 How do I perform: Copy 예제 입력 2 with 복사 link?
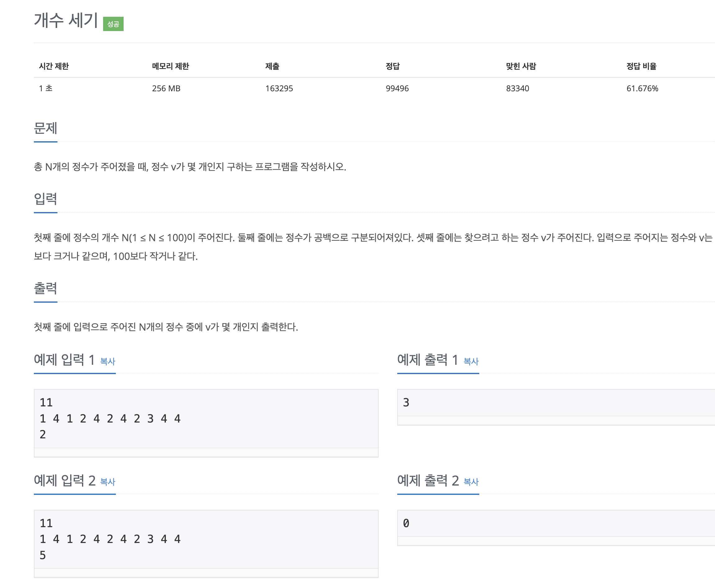click(108, 482)
